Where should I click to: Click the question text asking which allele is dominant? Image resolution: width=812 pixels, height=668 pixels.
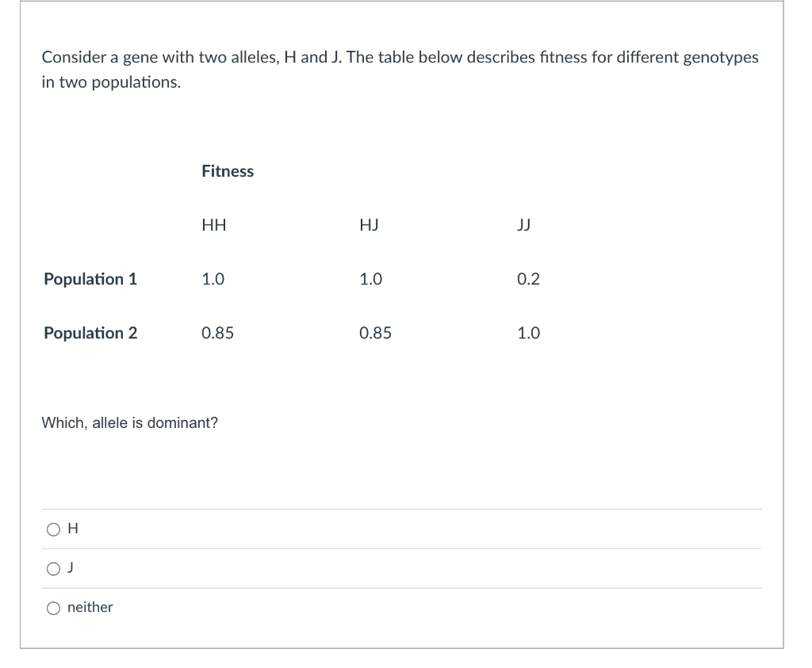(x=129, y=422)
